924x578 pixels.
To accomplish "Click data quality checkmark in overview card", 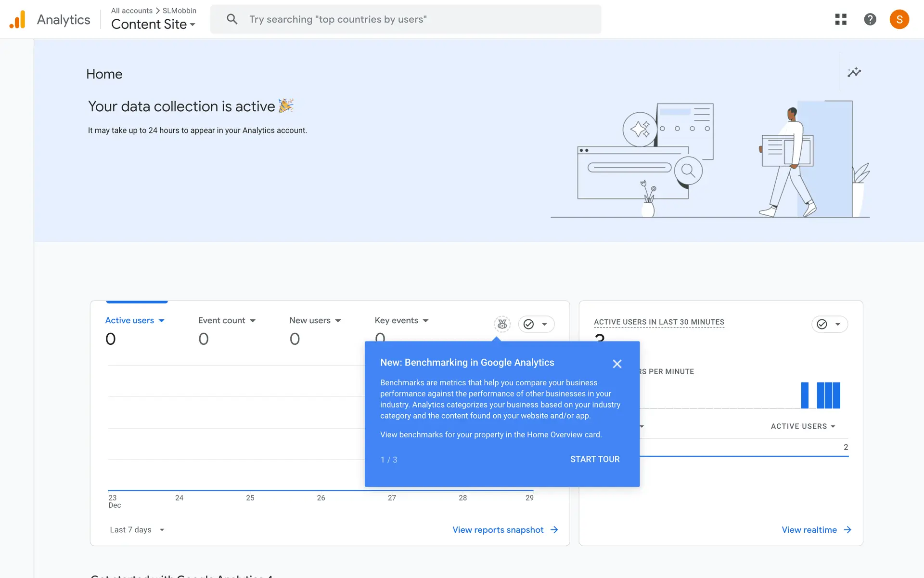I will (528, 324).
